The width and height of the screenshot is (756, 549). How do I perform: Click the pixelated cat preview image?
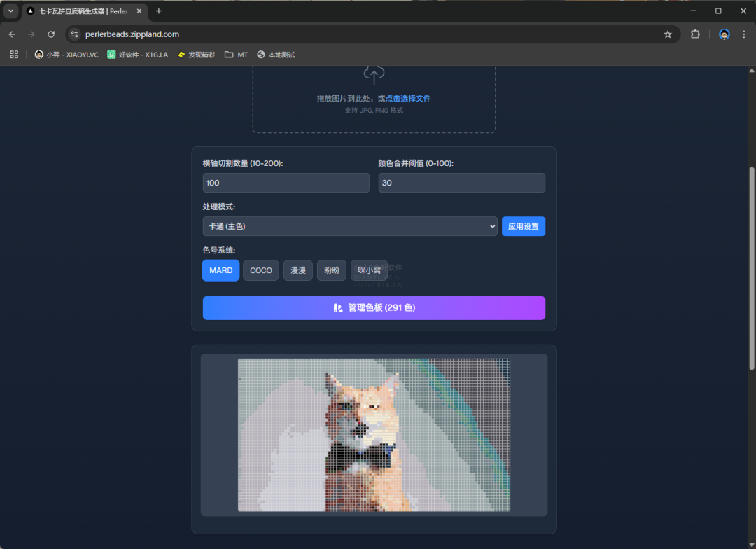(374, 435)
